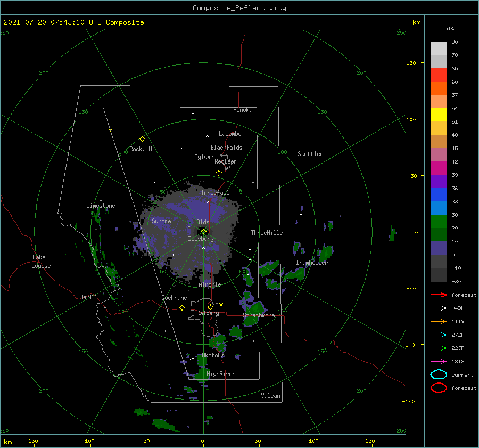Click the Lacombe town label
The height and width of the screenshot is (448, 479).
point(230,134)
